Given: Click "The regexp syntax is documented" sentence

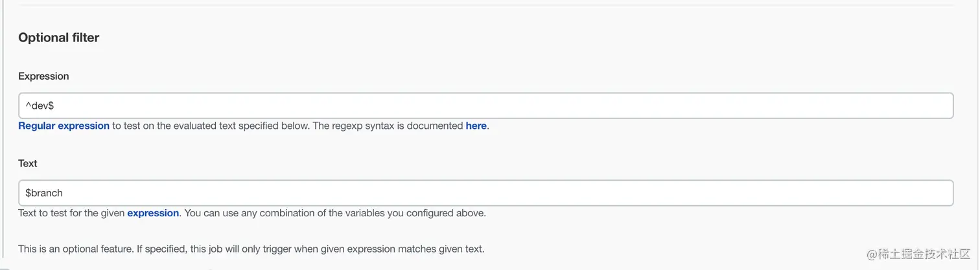Looking at the screenshot, I should point(388,126).
